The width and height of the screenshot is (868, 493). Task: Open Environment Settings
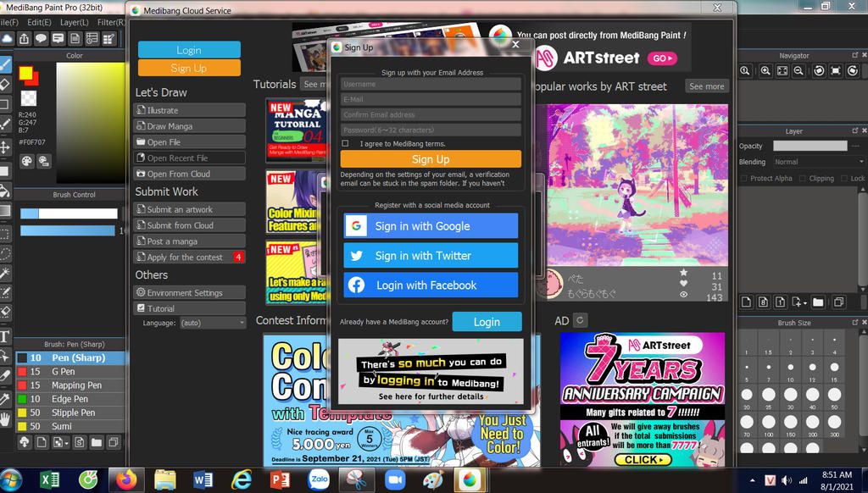(x=189, y=293)
